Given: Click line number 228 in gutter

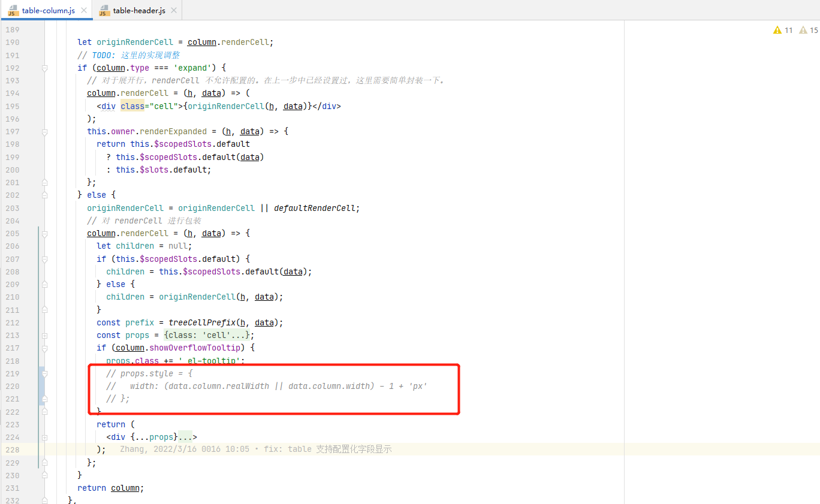Looking at the screenshot, I should coord(13,449).
